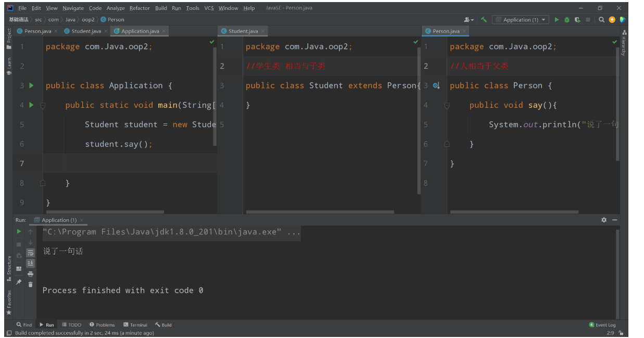
Task: Switch to Student.java tab in left editor group
Action: 86,31
